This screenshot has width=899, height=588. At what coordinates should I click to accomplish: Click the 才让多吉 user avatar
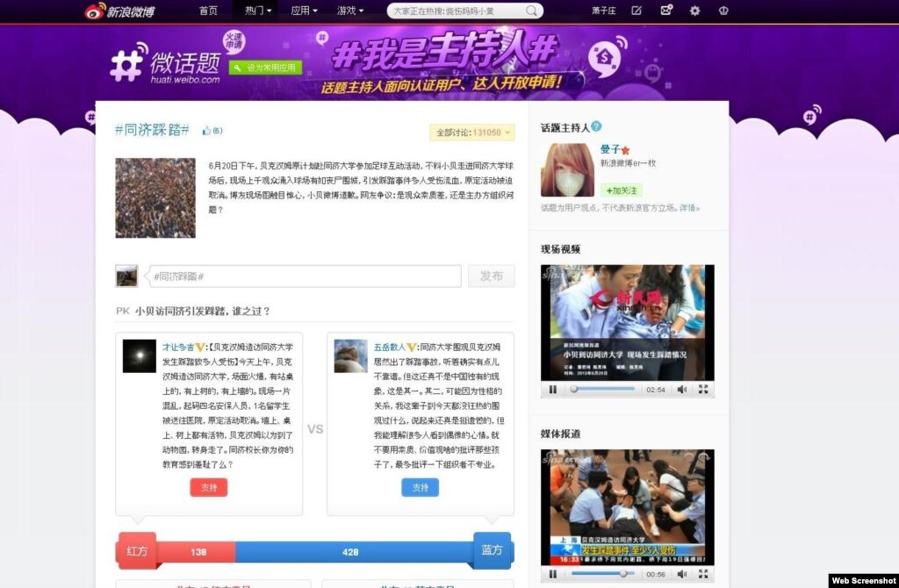(140, 356)
